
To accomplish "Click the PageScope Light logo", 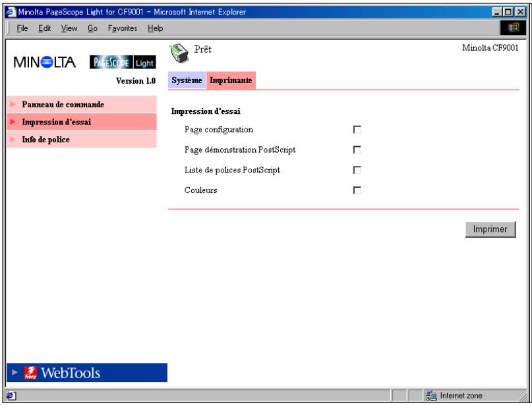I will pos(123,63).
